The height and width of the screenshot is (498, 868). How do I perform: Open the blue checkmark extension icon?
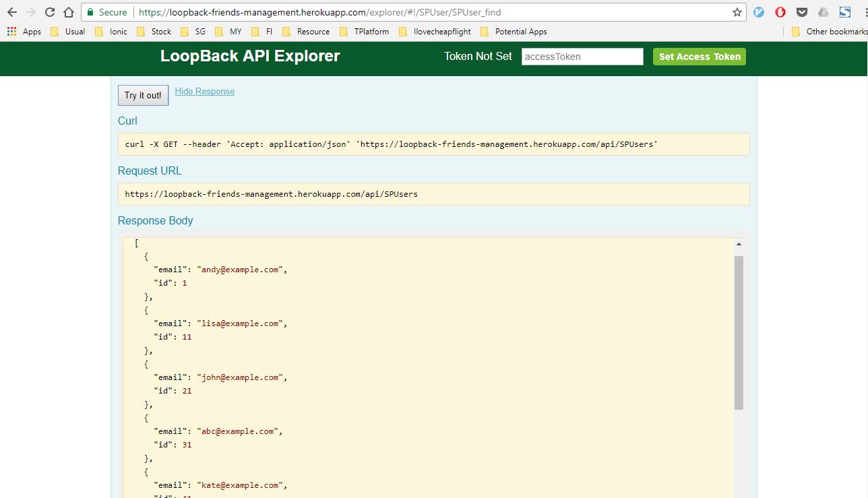pos(759,12)
